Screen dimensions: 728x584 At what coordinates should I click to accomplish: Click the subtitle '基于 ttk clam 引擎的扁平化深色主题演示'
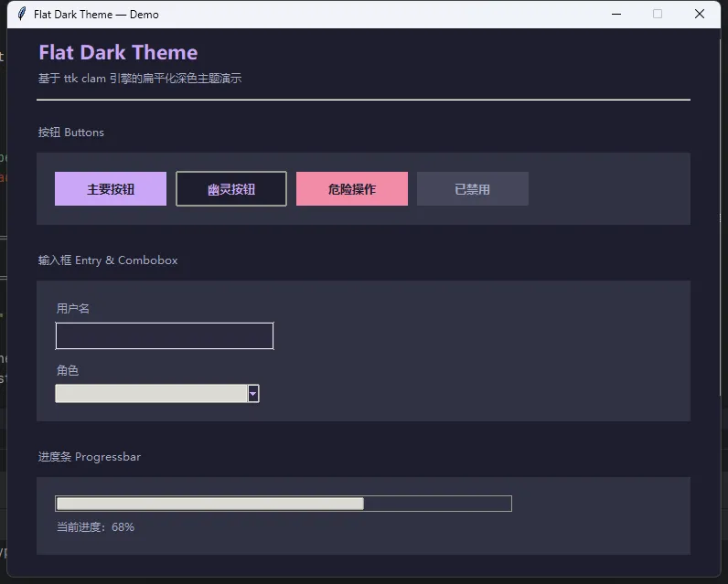point(140,78)
